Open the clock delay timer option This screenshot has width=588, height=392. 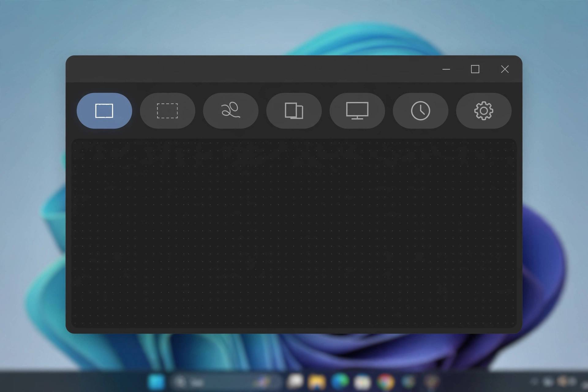(420, 111)
